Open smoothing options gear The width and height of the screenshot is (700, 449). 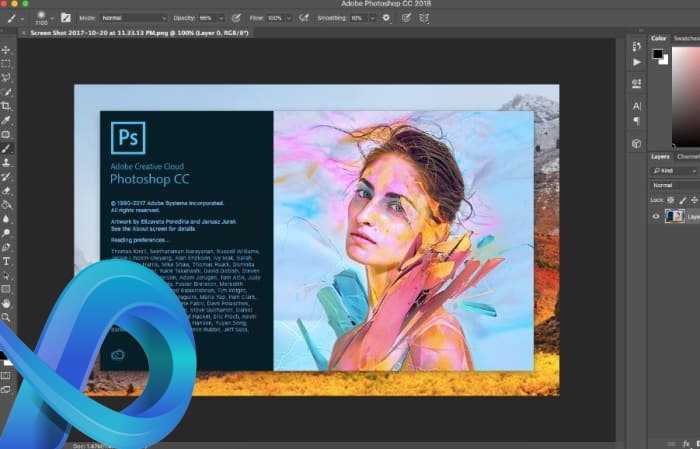pos(386,18)
